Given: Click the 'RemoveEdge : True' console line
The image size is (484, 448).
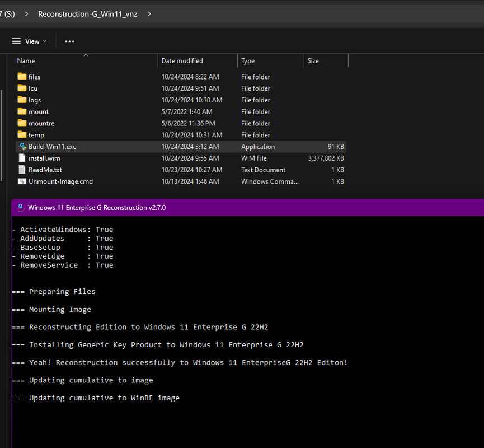Looking at the screenshot, I should [x=63, y=256].
